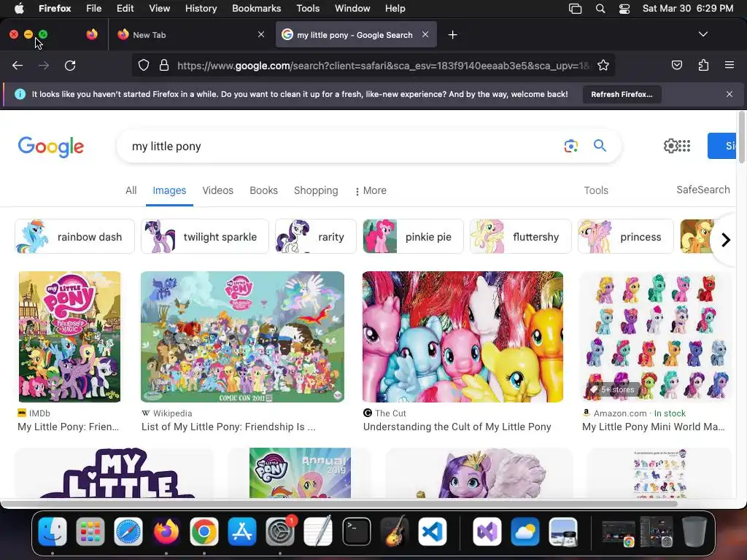The width and height of the screenshot is (747, 560).
Task: Switch to Books results
Action: click(x=263, y=190)
